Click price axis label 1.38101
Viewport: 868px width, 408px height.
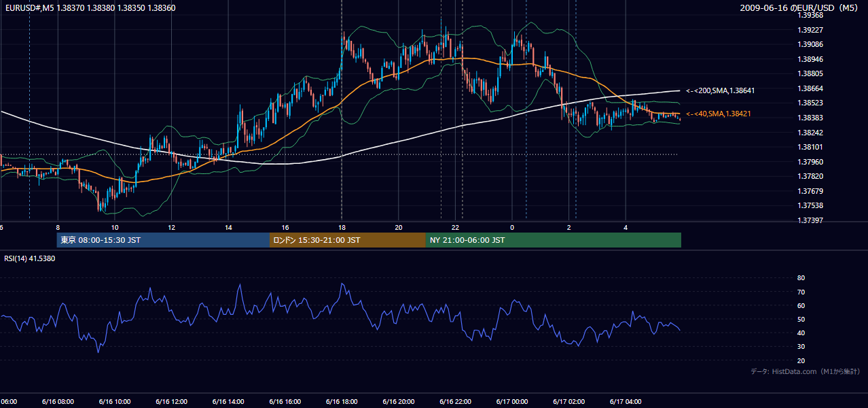[x=811, y=147]
